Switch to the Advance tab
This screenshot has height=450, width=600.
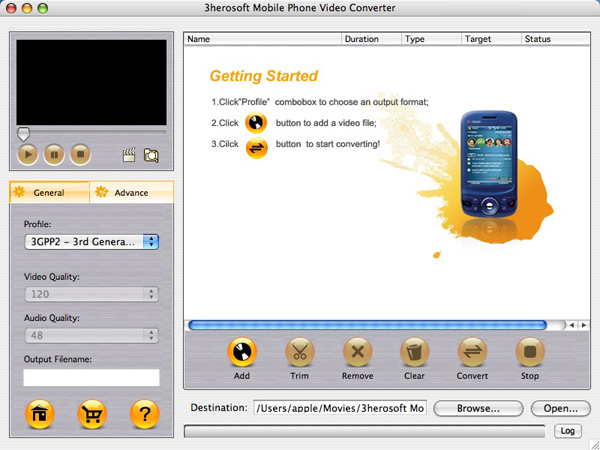(x=130, y=192)
